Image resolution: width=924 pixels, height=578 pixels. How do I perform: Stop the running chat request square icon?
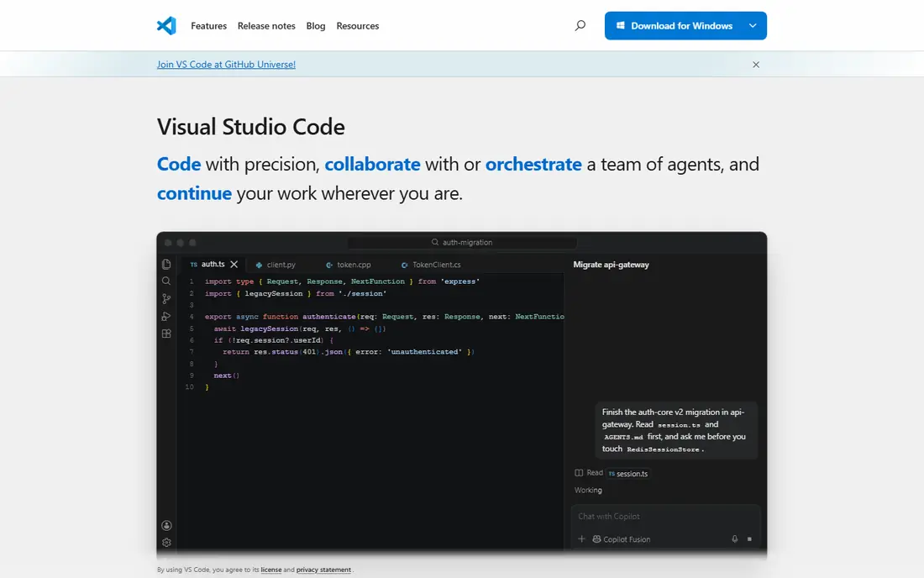pos(749,539)
